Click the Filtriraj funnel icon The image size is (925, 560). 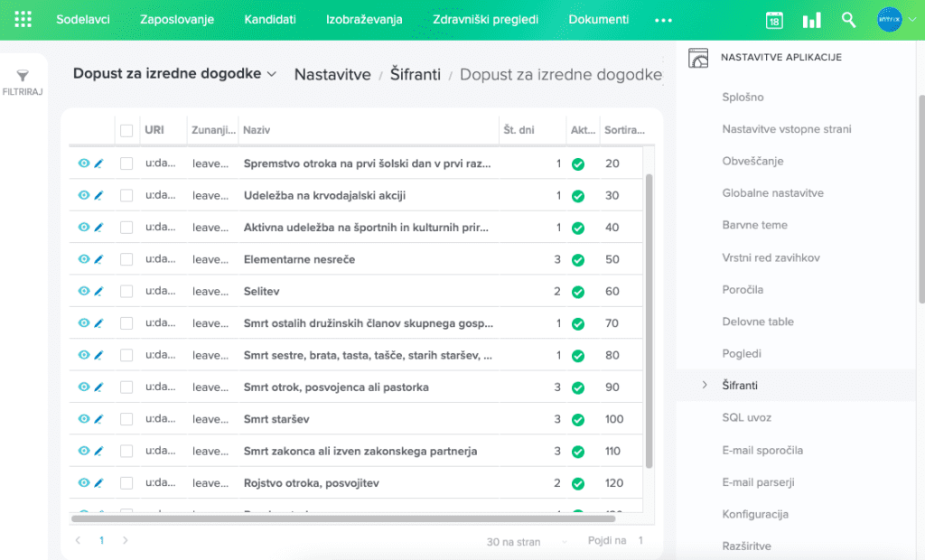23,77
